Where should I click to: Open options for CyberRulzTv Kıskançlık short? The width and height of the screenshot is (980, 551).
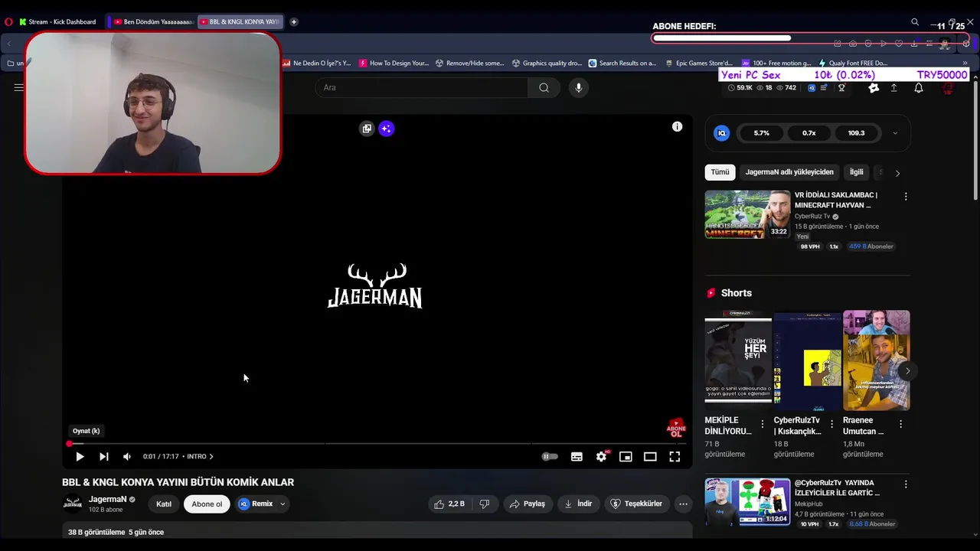831,424
